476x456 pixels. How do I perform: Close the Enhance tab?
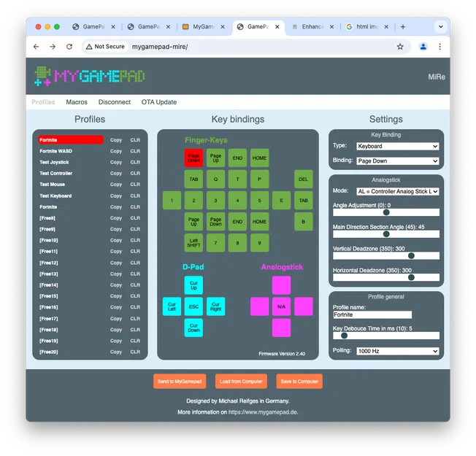[x=331, y=27]
